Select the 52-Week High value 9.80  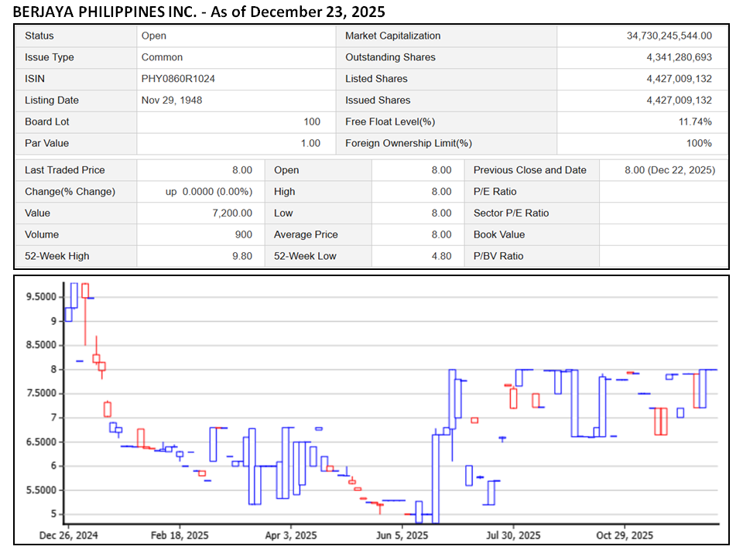(x=241, y=256)
